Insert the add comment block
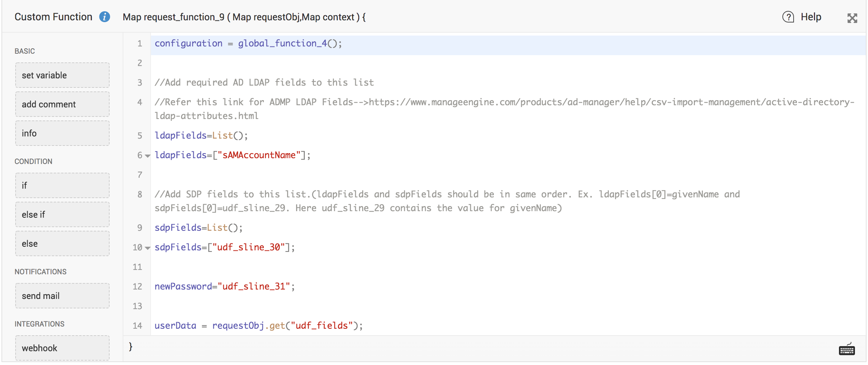Image resolution: width=868 pixels, height=365 pixels. [x=62, y=104]
